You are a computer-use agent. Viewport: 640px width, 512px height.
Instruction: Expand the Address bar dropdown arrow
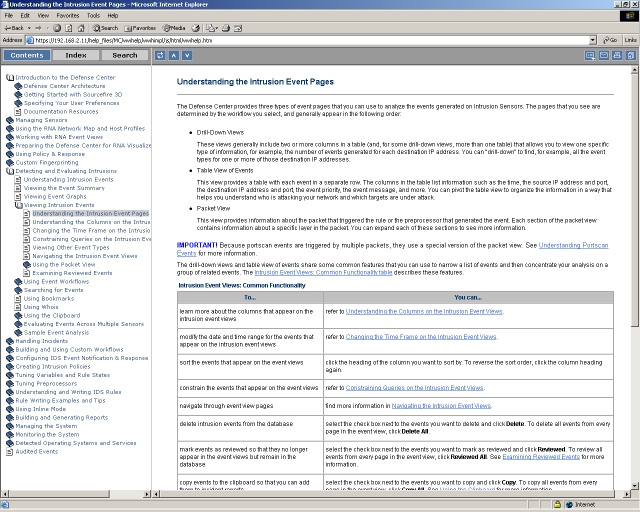pyautogui.click(x=593, y=40)
